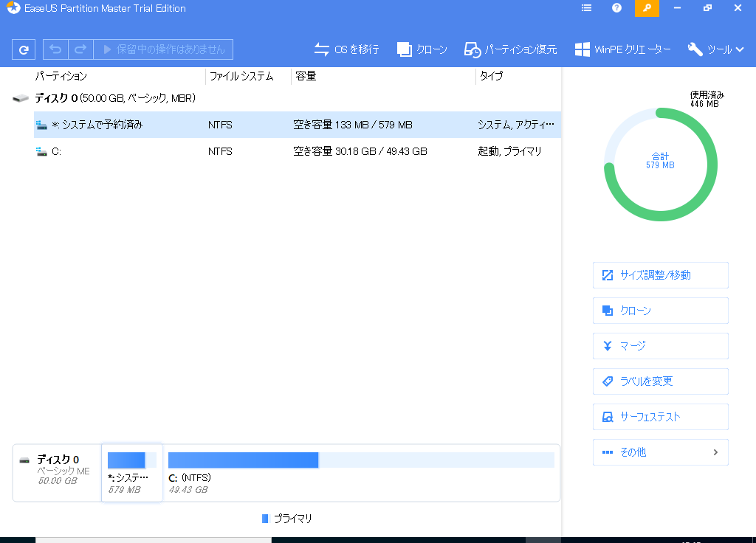Click the partition recovery disk icon

pyautogui.click(x=472, y=49)
